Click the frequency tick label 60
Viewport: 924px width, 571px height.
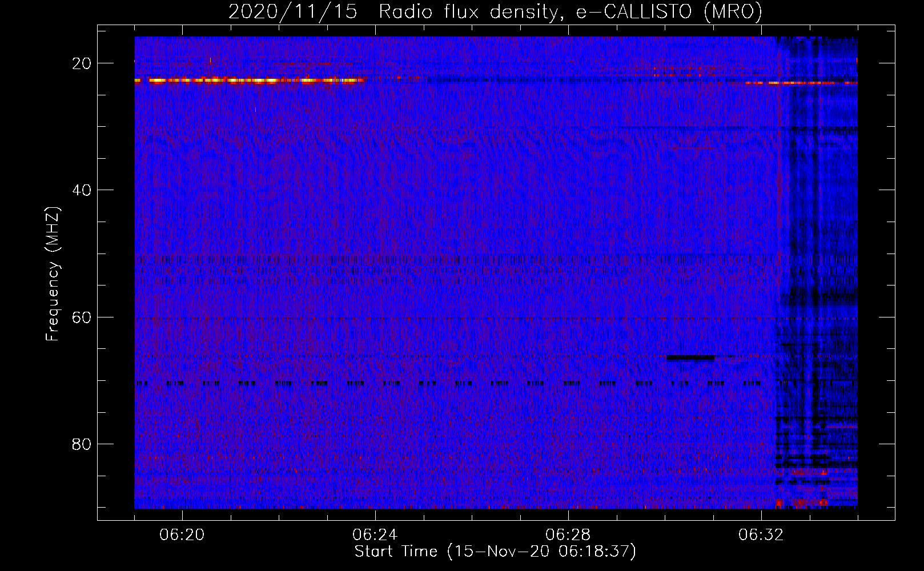point(82,317)
